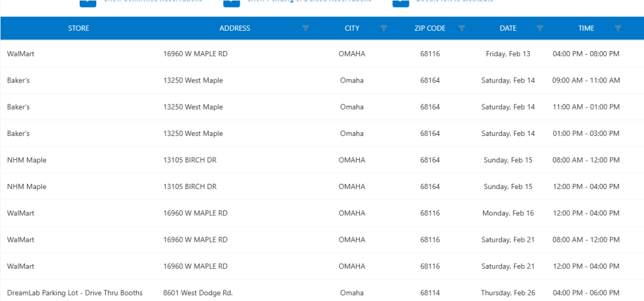Sort by the Address column header
644x301 pixels.
click(x=235, y=28)
